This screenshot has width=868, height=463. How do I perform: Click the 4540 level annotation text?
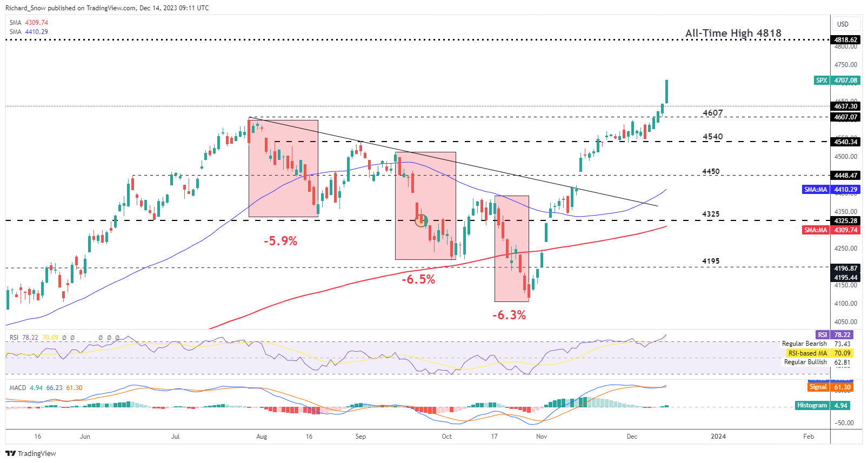tap(712, 137)
